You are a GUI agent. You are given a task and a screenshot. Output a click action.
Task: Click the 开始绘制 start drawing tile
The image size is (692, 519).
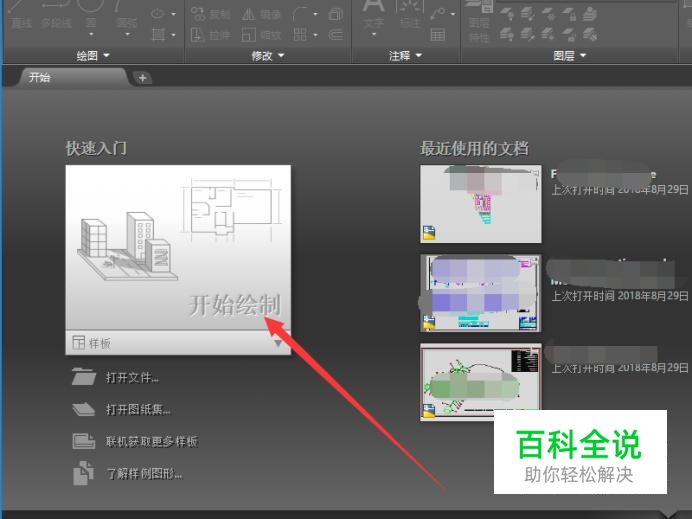[178, 248]
